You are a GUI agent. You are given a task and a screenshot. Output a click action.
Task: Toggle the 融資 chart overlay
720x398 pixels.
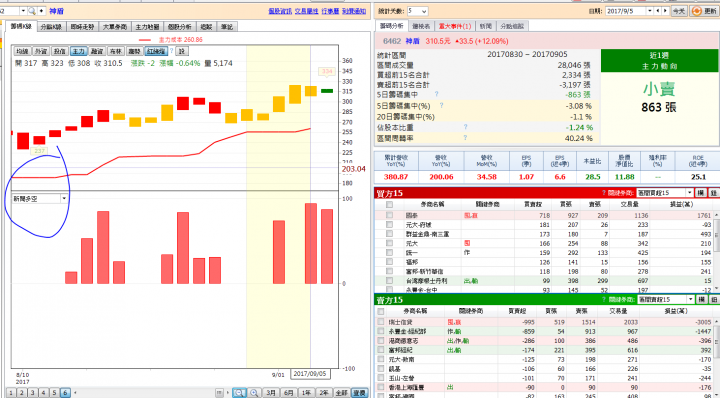[x=97, y=51]
